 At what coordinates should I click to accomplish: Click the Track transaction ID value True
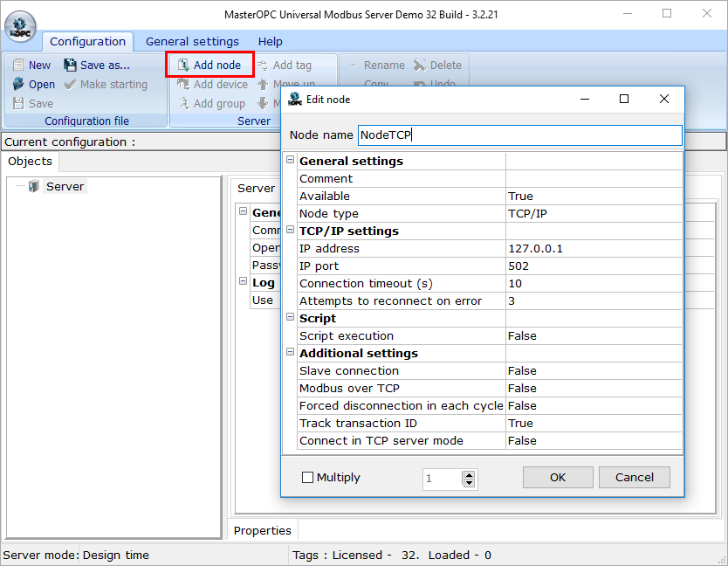594,424
